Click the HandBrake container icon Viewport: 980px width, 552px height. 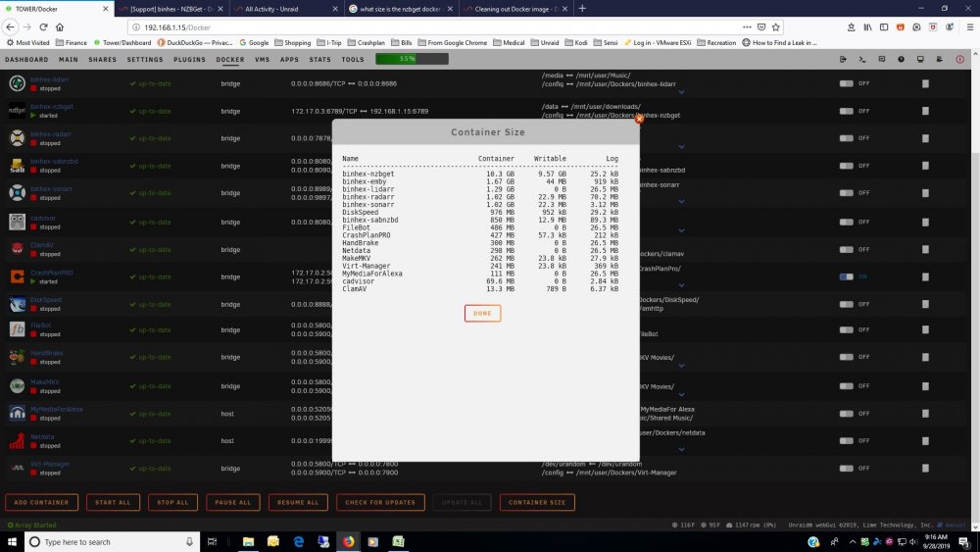(x=17, y=357)
